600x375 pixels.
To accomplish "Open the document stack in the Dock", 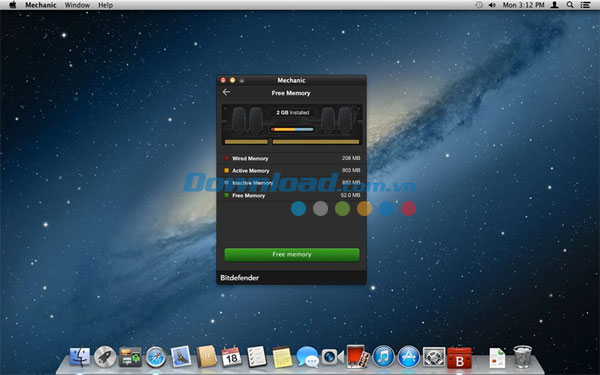I will coord(497,358).
